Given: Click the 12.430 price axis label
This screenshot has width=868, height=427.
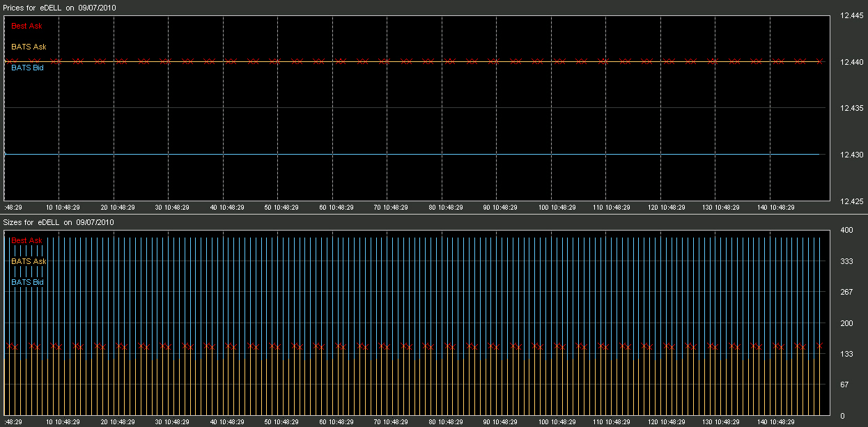Looking at the screenshot, I should pos(852,155).
